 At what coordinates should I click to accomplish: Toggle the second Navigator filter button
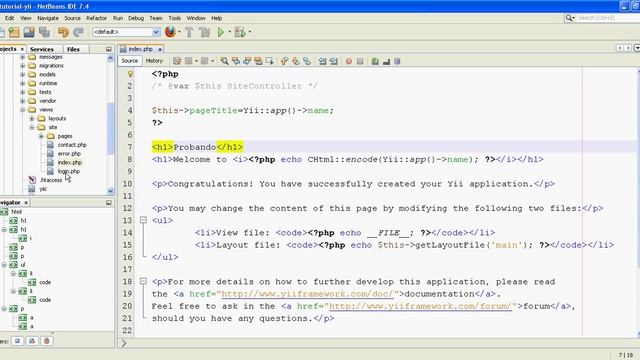point(32,341)
